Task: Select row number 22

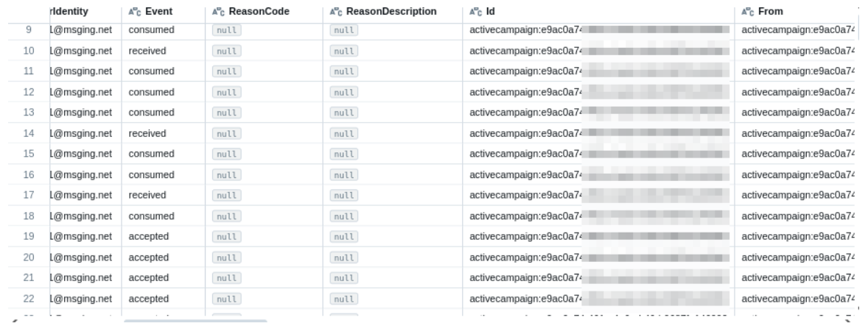Action: click(x=29, y=299)
